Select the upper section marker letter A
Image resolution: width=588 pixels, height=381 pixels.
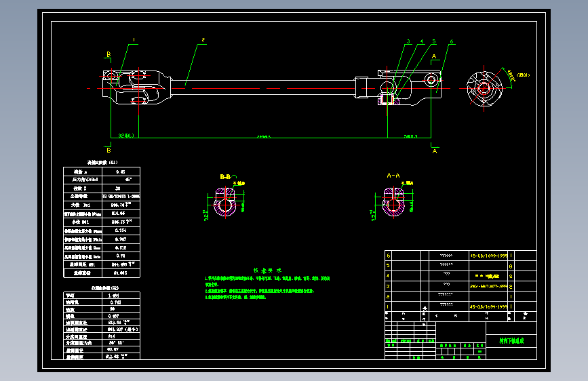434,57
